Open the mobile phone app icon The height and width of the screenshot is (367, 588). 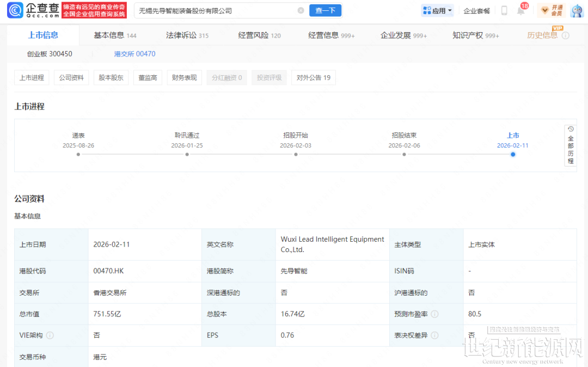(504, 11)
